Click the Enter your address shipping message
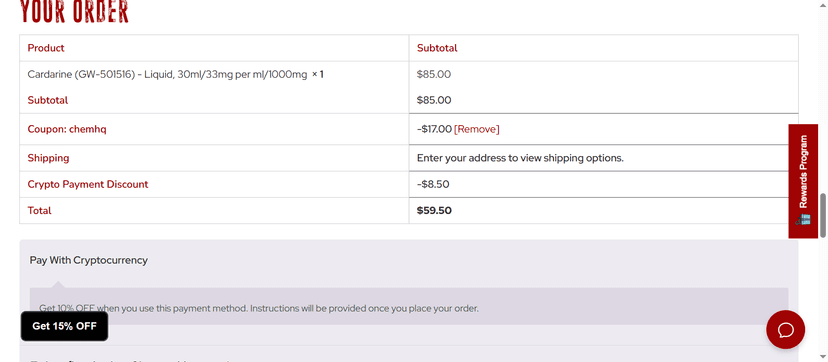This screenshot has width=828, height=362. coord(520,158)
